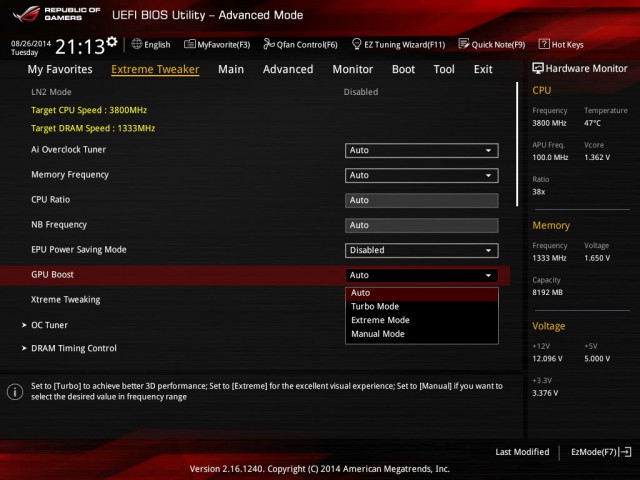Screen dimensions: 640x480
Task: Click the clock settings gear icon
Action: pyautogui.click(x=112, y=41)
